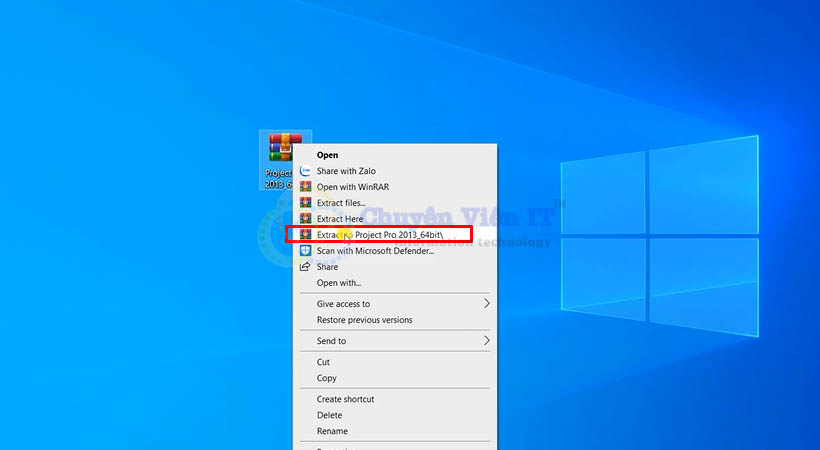Click the WinRAR icon beside Extract Here
The image size is (820, 450).
tap(305, 219)
